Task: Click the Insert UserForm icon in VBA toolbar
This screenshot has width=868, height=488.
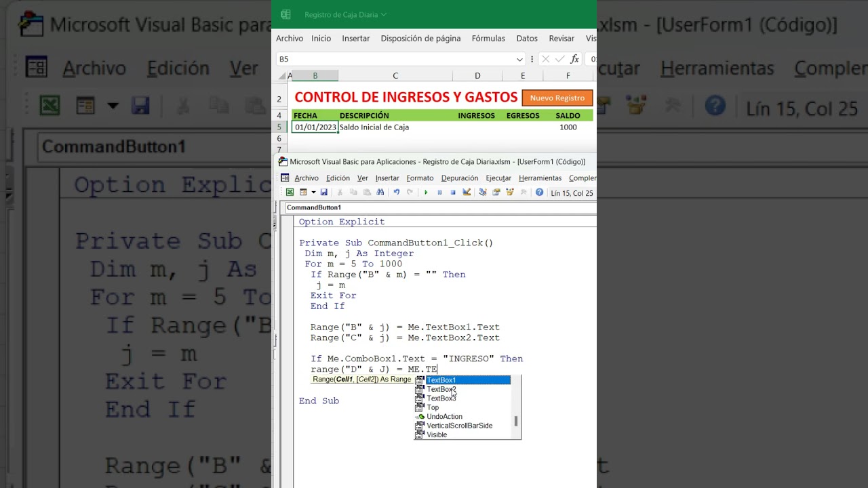Action: pos(303,192)
